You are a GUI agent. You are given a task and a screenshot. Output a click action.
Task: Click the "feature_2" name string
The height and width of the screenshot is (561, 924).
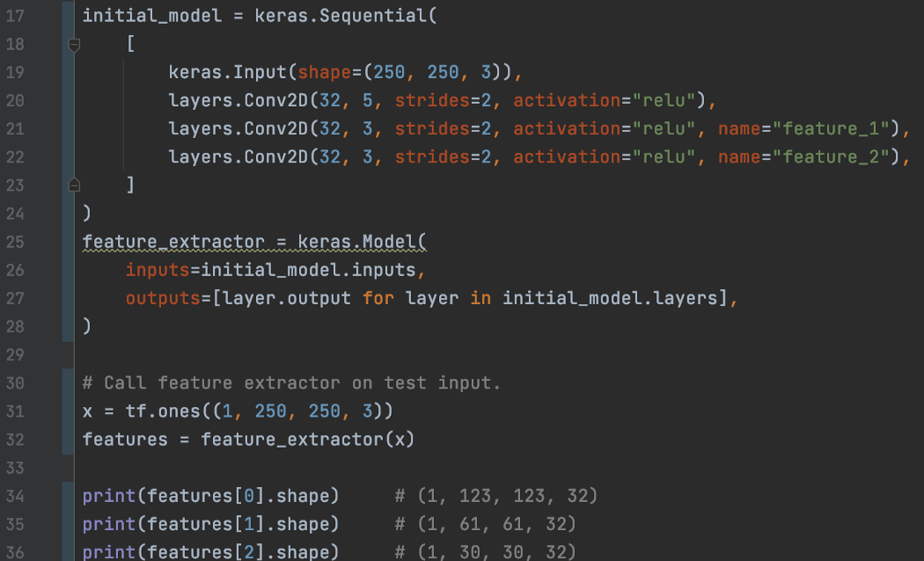click(x=831, y=157)
